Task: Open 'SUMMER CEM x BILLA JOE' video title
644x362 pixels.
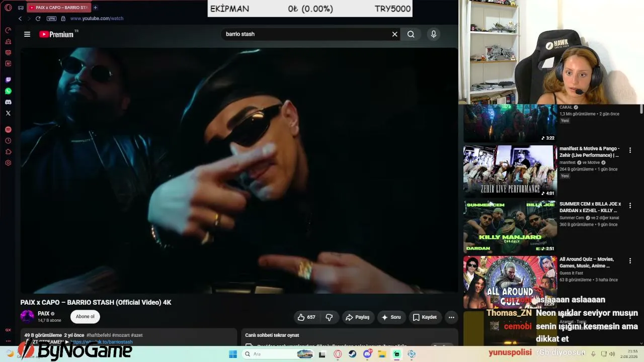Action: (590, 207)
